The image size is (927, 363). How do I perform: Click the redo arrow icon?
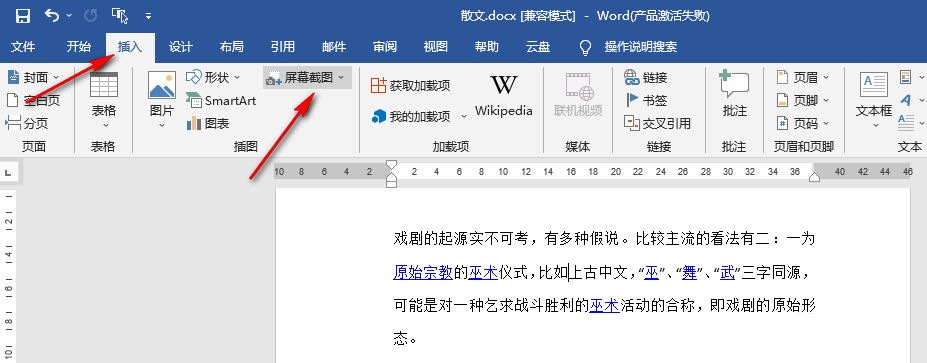point(90,16)
